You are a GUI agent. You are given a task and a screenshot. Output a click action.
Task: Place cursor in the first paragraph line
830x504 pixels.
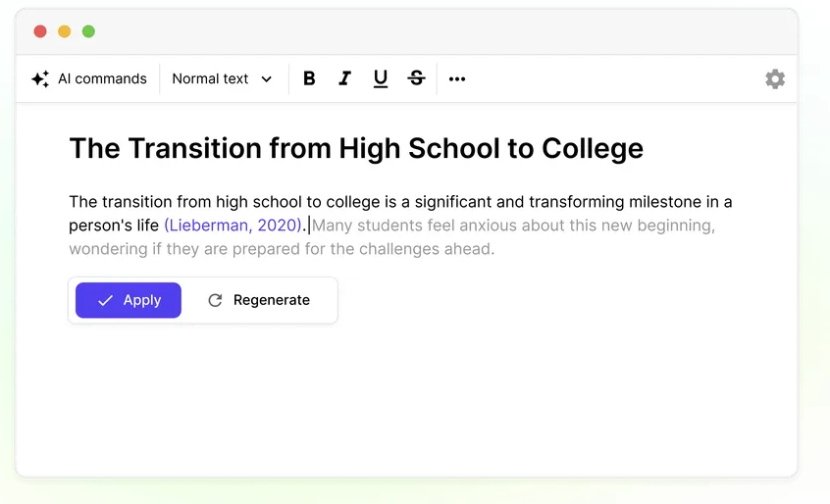[x=400, y=202]
